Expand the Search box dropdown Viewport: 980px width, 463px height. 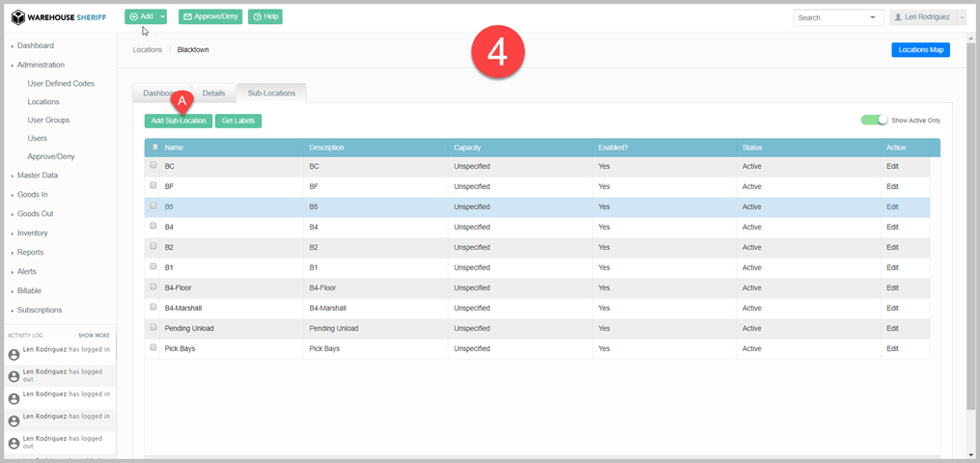coord(873,17)
